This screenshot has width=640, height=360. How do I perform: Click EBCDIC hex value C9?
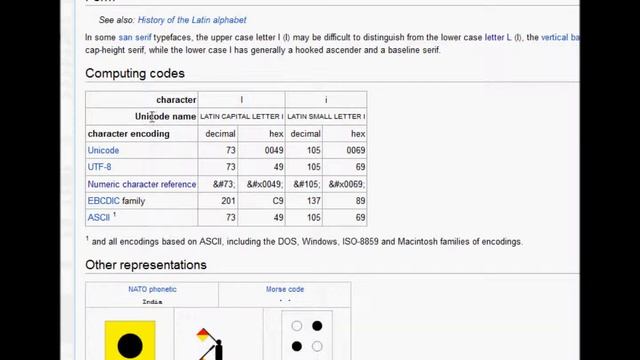tap(262, 201)
